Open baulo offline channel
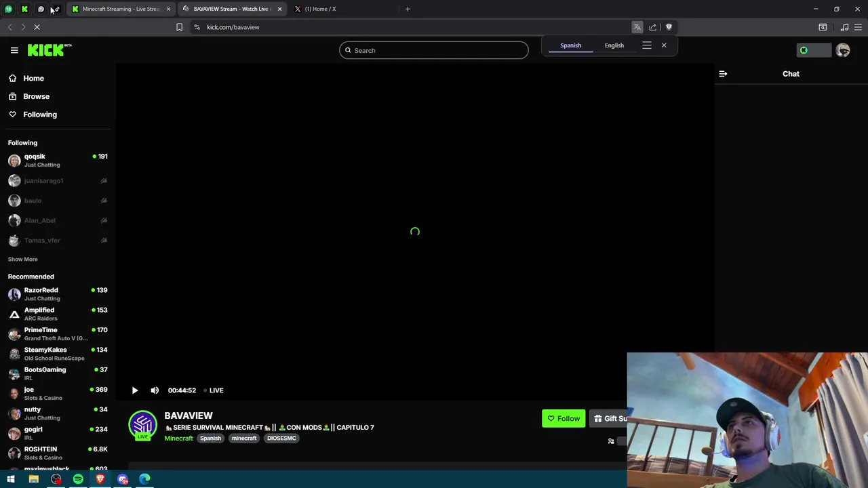The image size is (868, 488). pos(58,201)
